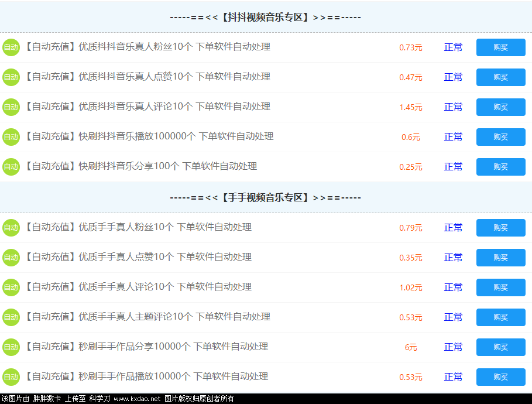Screen dimensions: 532x404
Task: Click 购买 on 优质手手真人评论10个 row
Action: 501,287
